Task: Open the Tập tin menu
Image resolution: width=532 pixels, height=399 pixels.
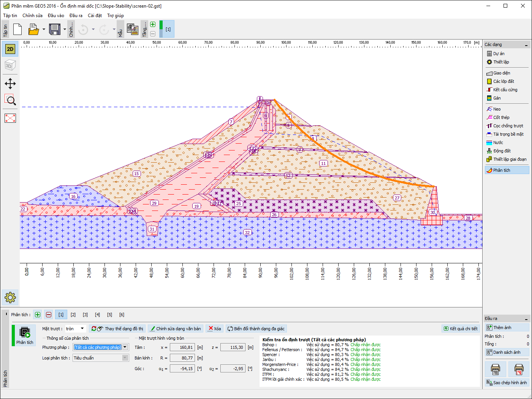Action: pyautogui.click(x=10, y=16)
